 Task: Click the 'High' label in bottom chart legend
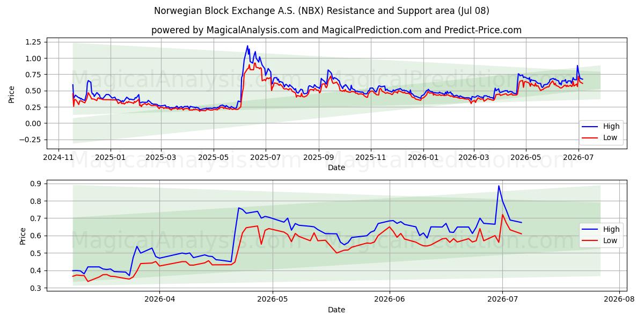tap(611, 229)
